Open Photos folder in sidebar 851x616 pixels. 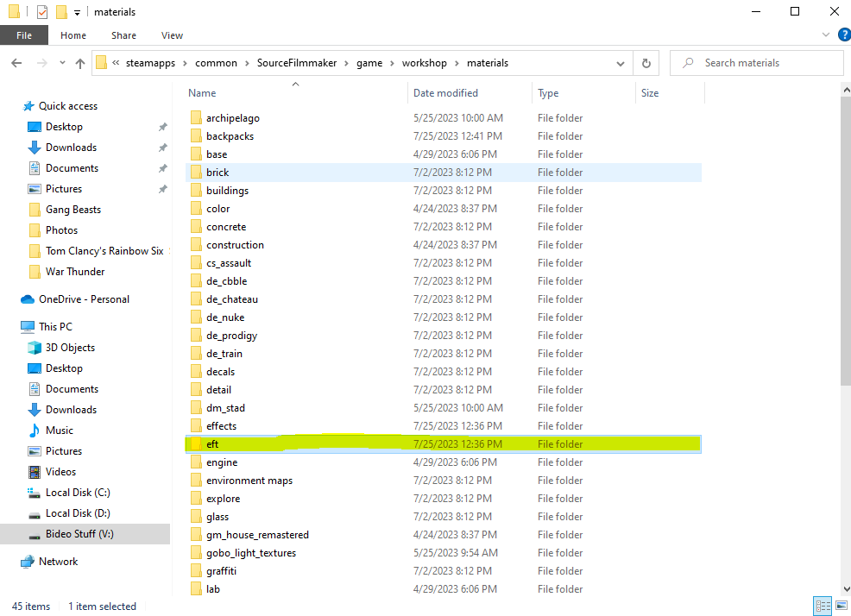pos(61,229)
